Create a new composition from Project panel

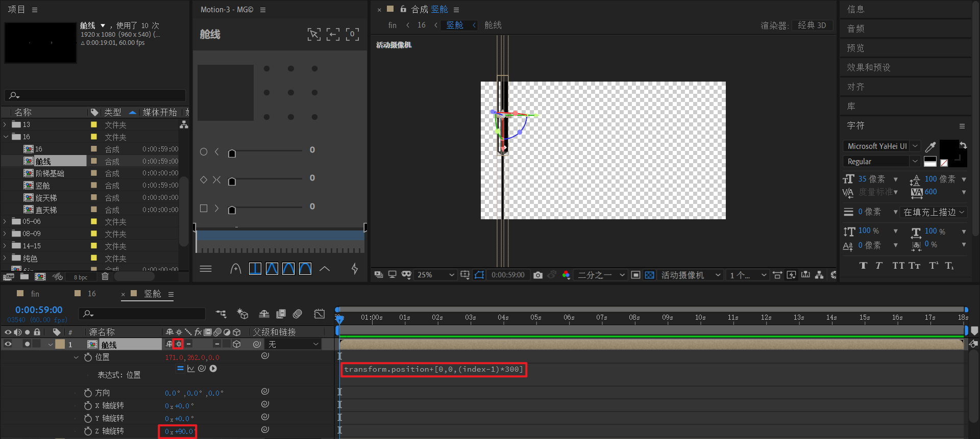[x=40, y=276]
